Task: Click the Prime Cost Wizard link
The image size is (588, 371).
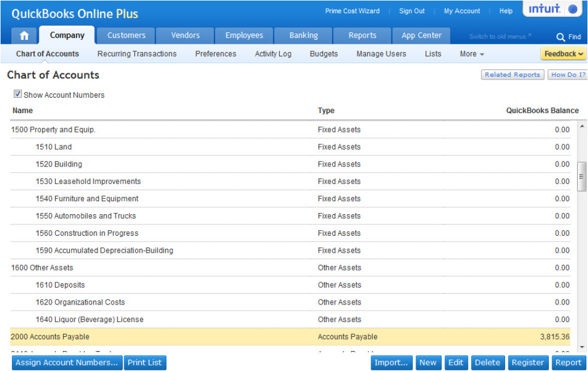Action: (352, 11)
